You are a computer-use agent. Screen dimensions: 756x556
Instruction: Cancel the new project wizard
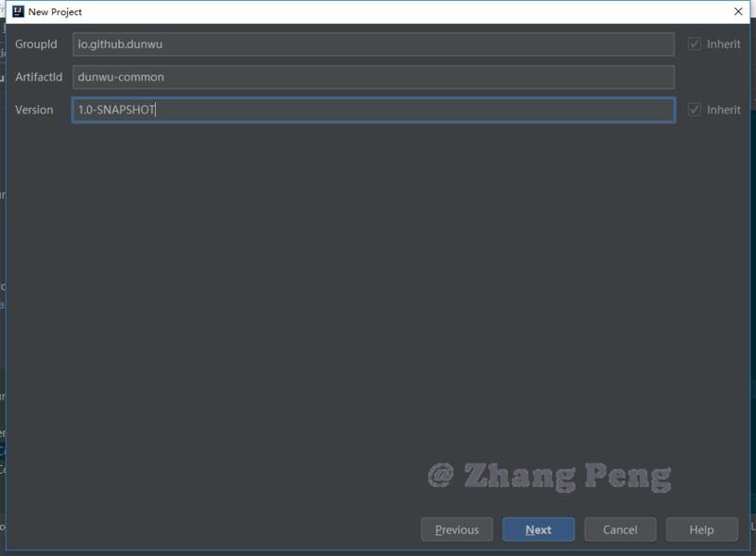coord(620,530)
